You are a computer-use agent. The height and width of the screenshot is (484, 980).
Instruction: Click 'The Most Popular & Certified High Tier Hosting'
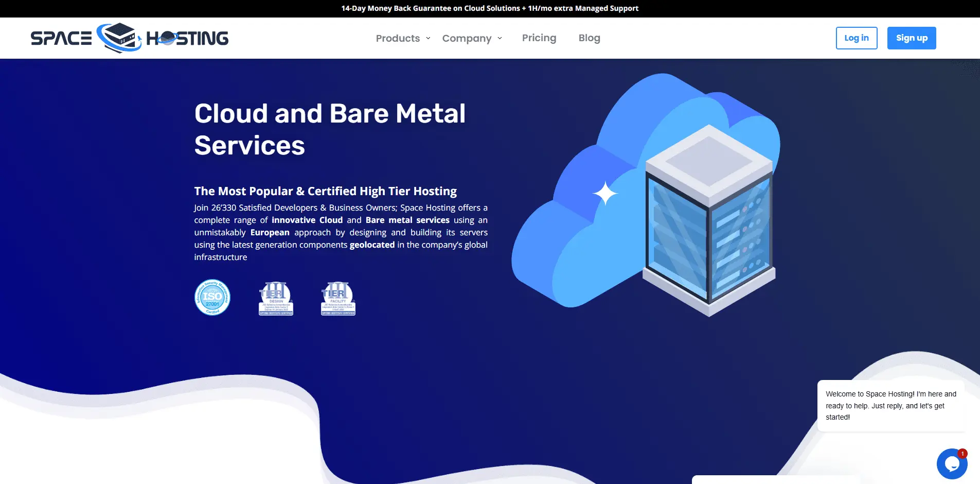pyautogui.click(x=325, y=191)
